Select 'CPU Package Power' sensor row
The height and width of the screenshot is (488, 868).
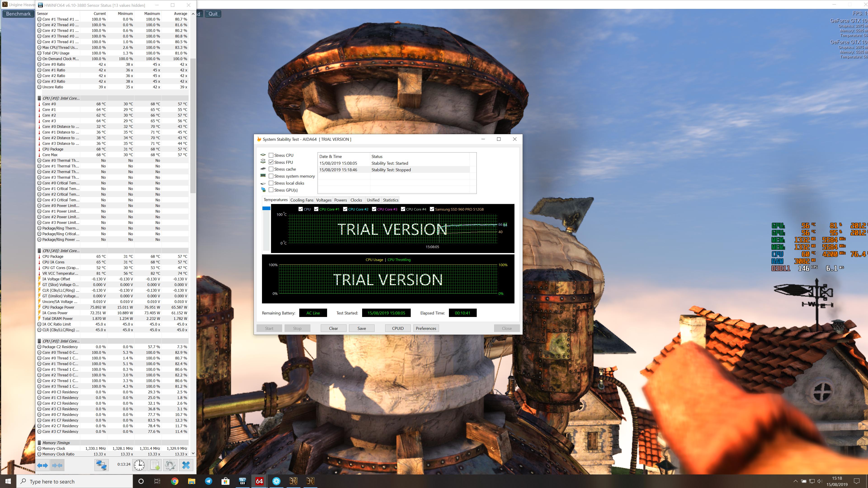click(113, 307)
